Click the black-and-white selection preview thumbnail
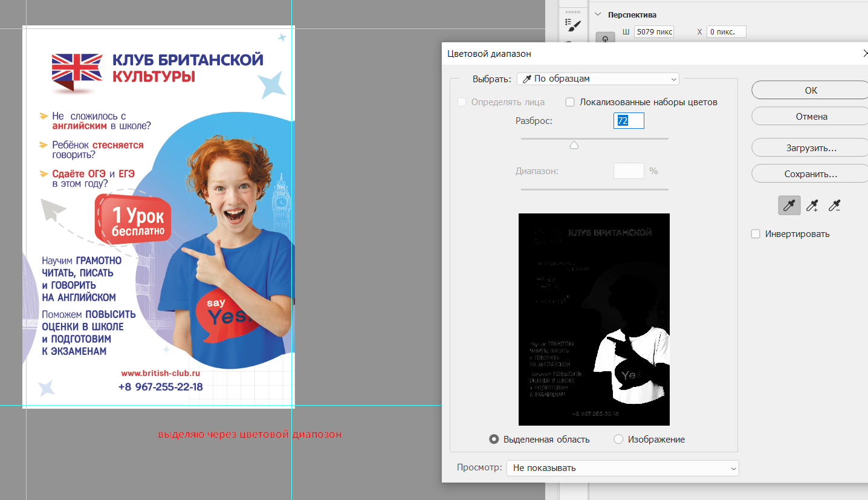 click(594, 319)
